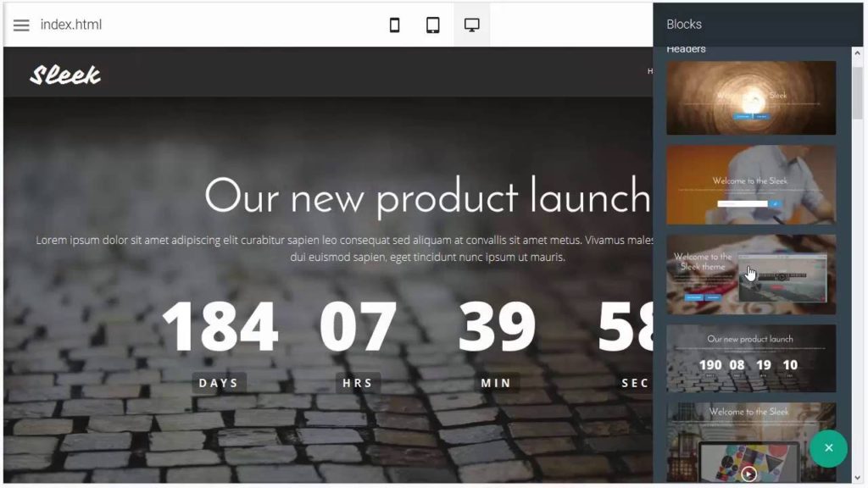Click the Blocks panel scrollbar thumb

pyautogui.click(x=857, y=93)
